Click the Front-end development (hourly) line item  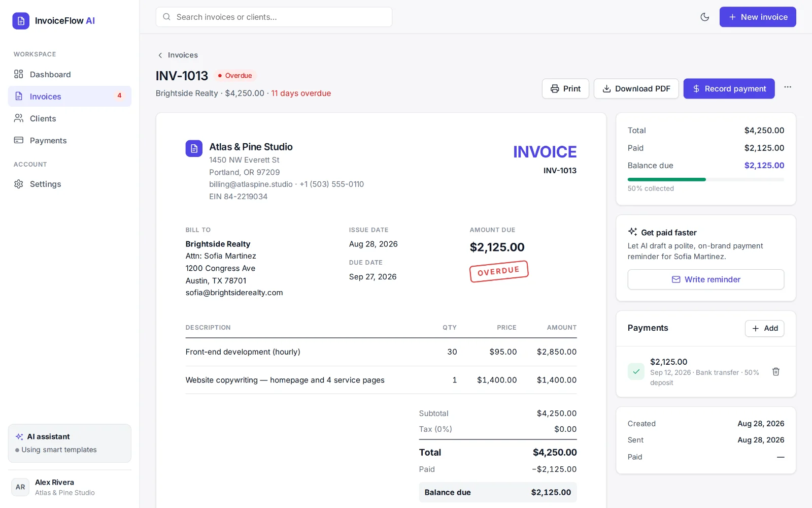(x=243, y=352)
